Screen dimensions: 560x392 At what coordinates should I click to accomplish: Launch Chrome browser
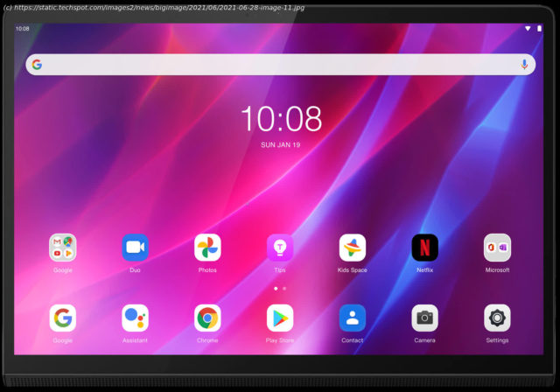click(x=207, y=318)
